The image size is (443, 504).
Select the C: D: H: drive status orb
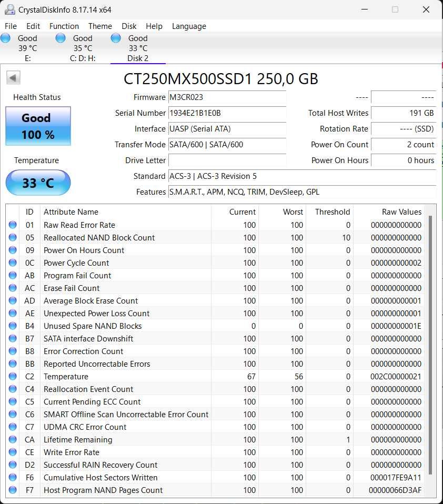point(61,38)
